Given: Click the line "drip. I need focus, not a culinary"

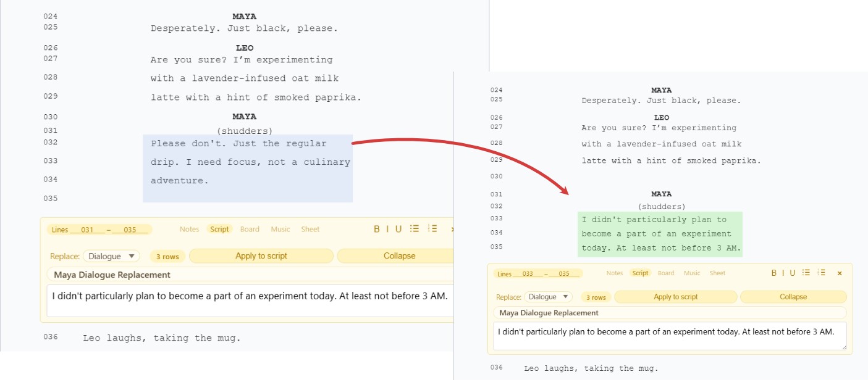Looking at the screenshot, I should coord(250,162).
